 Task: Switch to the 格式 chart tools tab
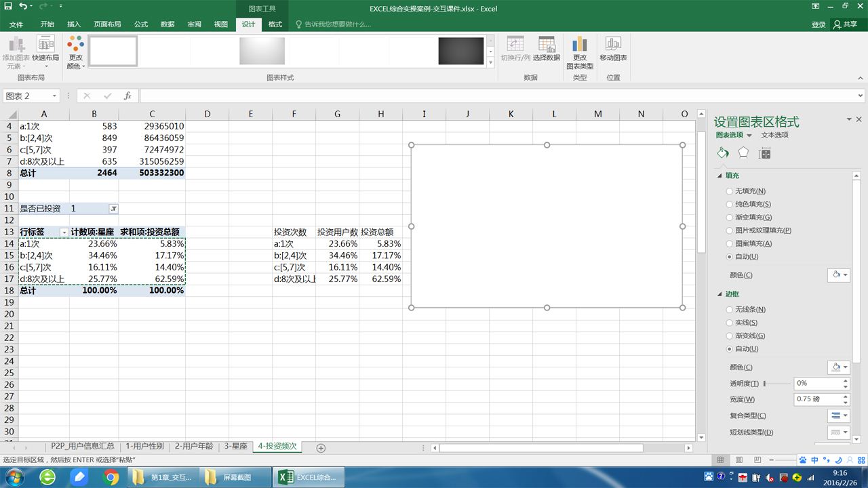click(275, 24)
